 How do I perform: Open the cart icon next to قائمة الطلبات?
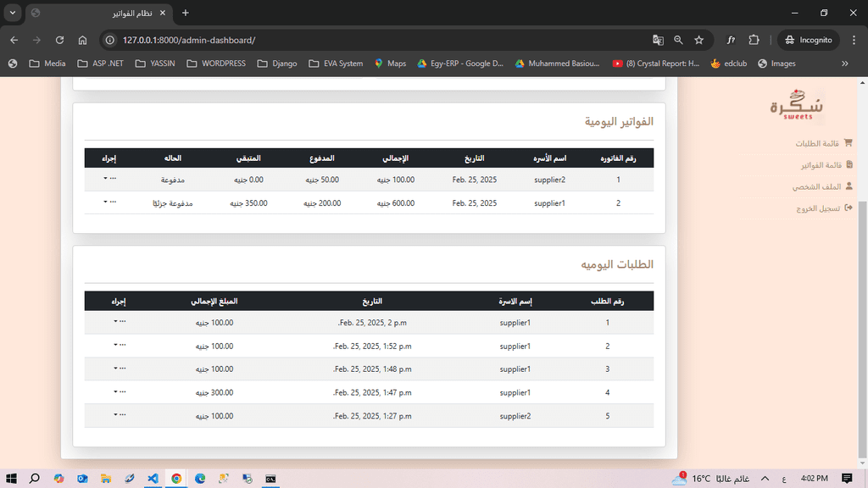(848, 142)
